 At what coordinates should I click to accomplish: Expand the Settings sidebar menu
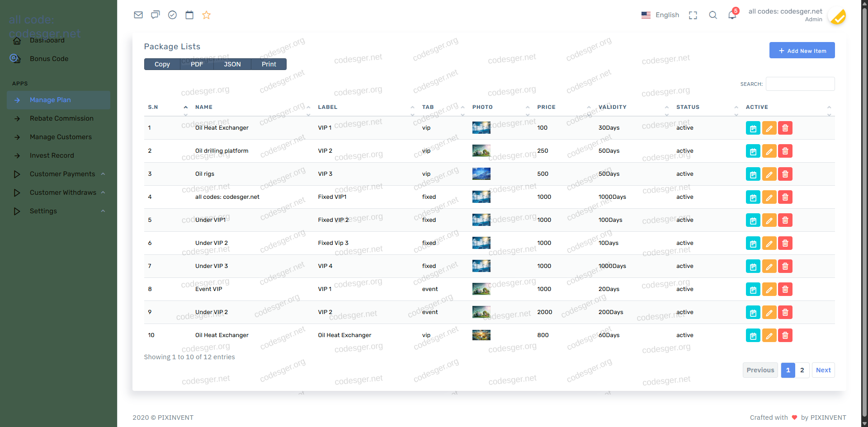[43, 211]
